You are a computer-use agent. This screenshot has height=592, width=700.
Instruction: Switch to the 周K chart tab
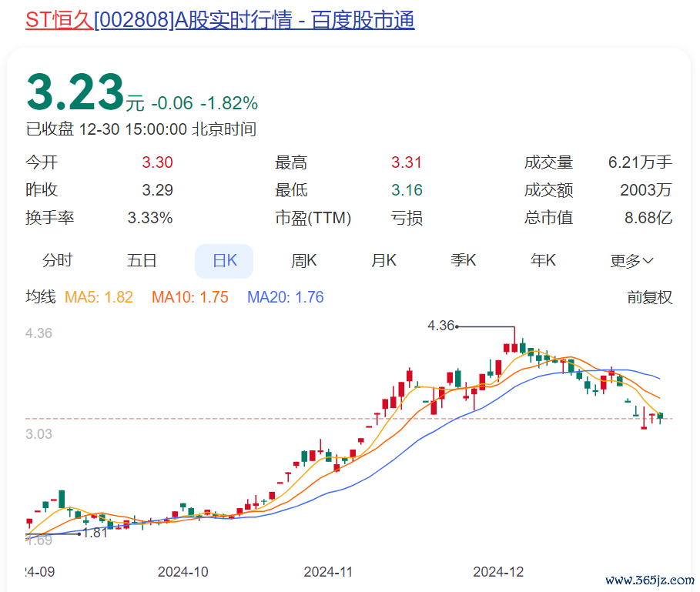[304, 260]
